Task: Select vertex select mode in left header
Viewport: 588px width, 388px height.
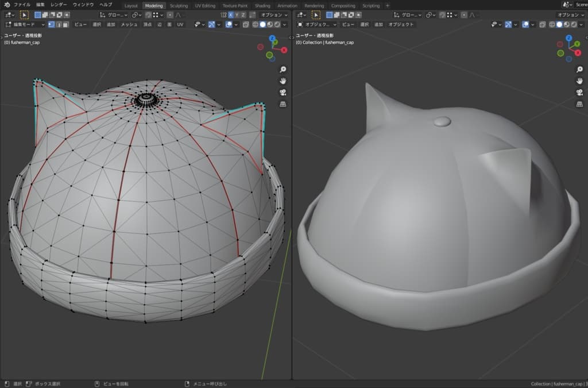Action: tap(51, 25)
